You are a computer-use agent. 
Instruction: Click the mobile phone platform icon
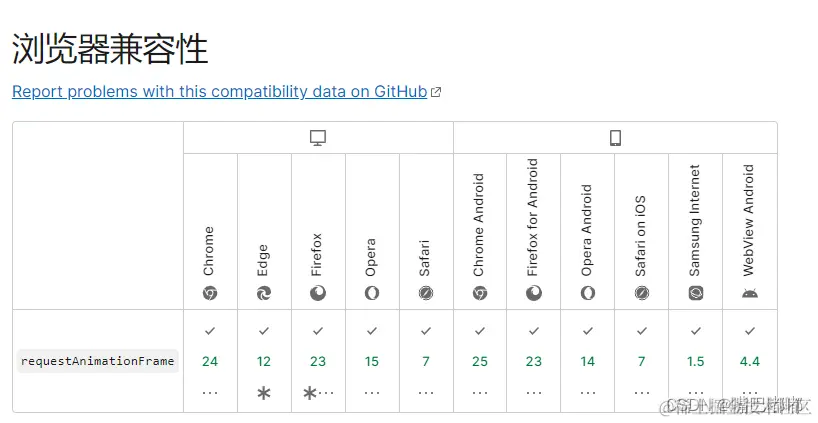tap(615, 138)
